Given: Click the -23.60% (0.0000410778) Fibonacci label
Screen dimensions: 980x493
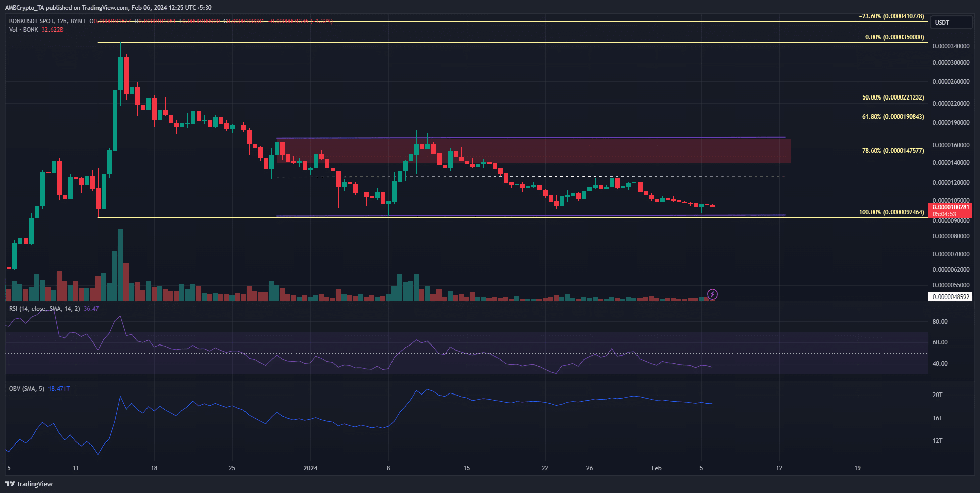Looking at the screenshot, I should click(892, 16).
